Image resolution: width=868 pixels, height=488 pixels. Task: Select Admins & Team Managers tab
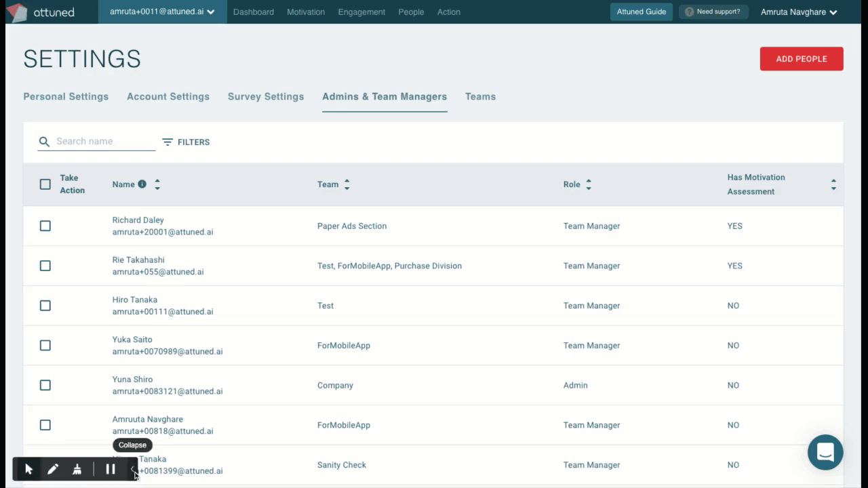coord(384,97)
